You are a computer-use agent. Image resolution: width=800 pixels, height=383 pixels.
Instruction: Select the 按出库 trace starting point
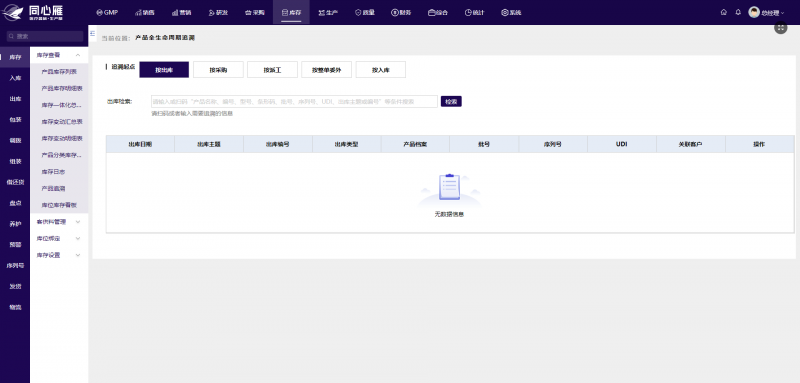coord(164,70)
